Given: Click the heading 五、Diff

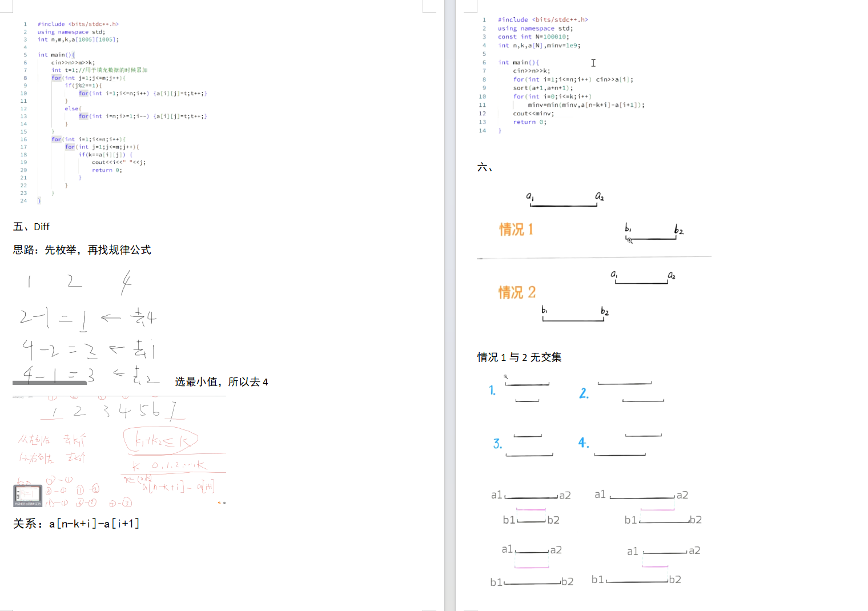Looking at the screenshot, I should click(x=31, y=227).
